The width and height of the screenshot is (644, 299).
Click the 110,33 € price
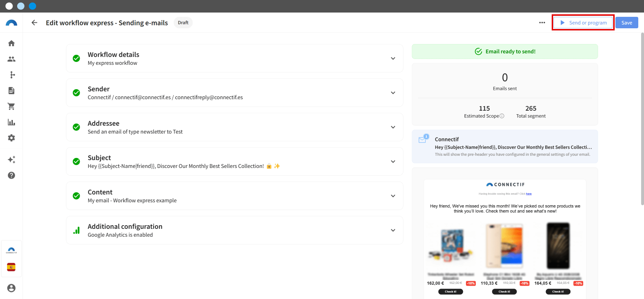pyautogui.click(x=489, y=283)
